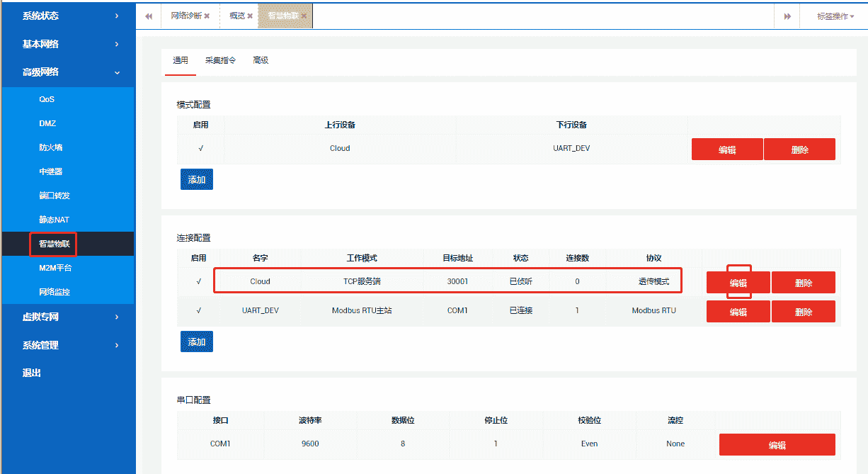Open the 标签操作 dropdown

[835, 16]
